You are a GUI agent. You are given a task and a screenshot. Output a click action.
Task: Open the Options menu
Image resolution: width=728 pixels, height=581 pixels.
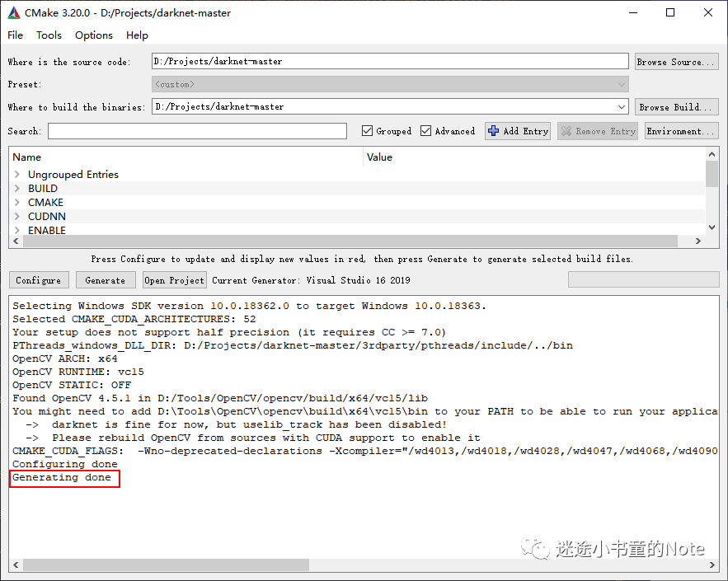pos(94,35)
